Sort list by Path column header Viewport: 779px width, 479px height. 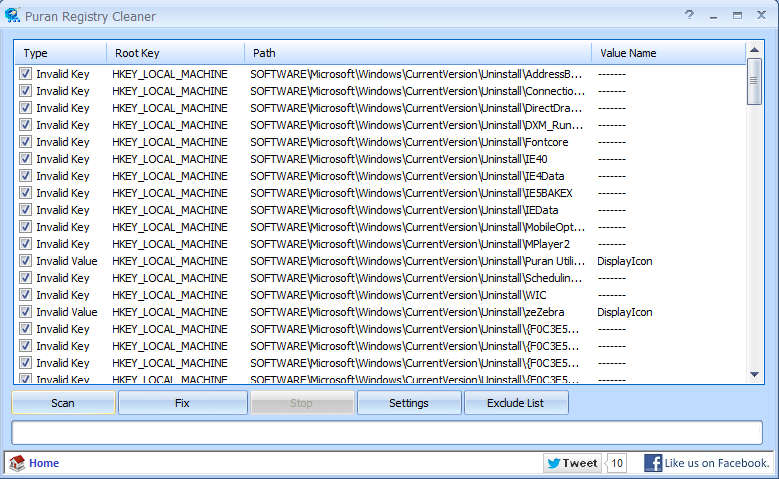418,53
